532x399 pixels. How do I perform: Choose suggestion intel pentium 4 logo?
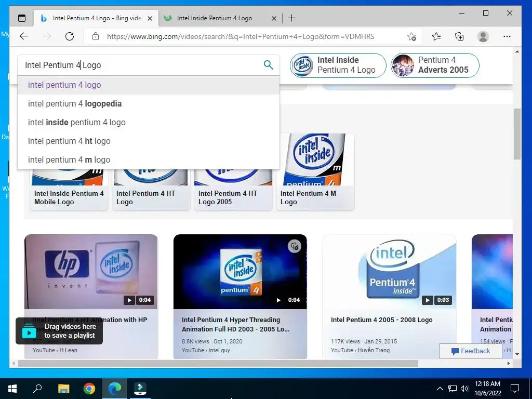149,85
